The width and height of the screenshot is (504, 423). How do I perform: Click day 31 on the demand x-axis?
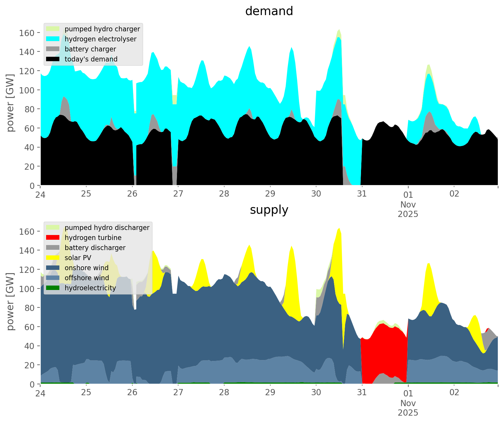coord(362,194)
